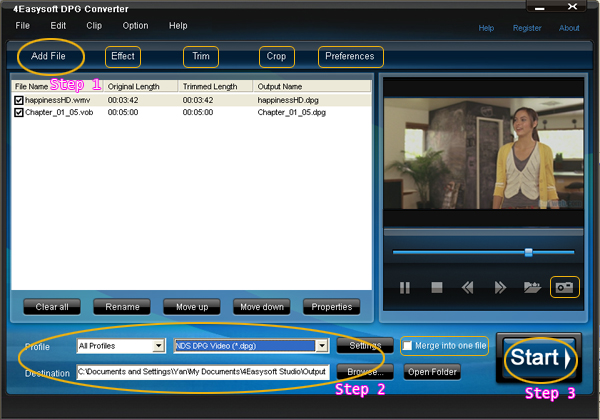Image resolution: width=600 pixels, height=420 pixels.
Task: Click the fast-forward next-frame icon
Action: click(x=500, y=287)
